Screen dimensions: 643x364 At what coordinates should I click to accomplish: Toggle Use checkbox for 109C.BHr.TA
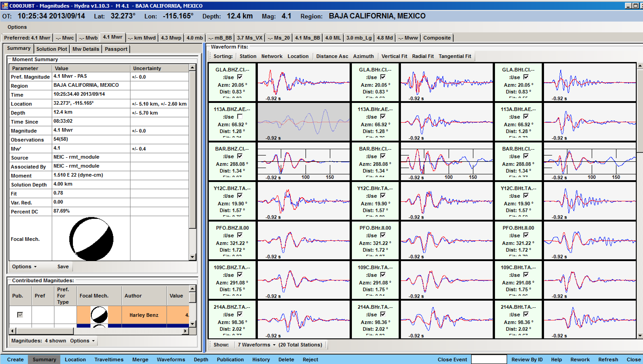click(x=383, y=275)
